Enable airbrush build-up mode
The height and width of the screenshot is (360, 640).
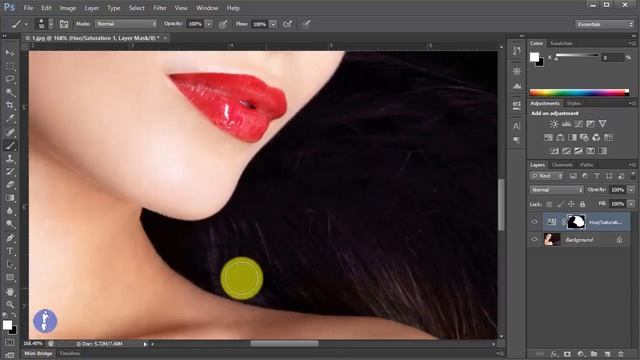click(288, 24)
